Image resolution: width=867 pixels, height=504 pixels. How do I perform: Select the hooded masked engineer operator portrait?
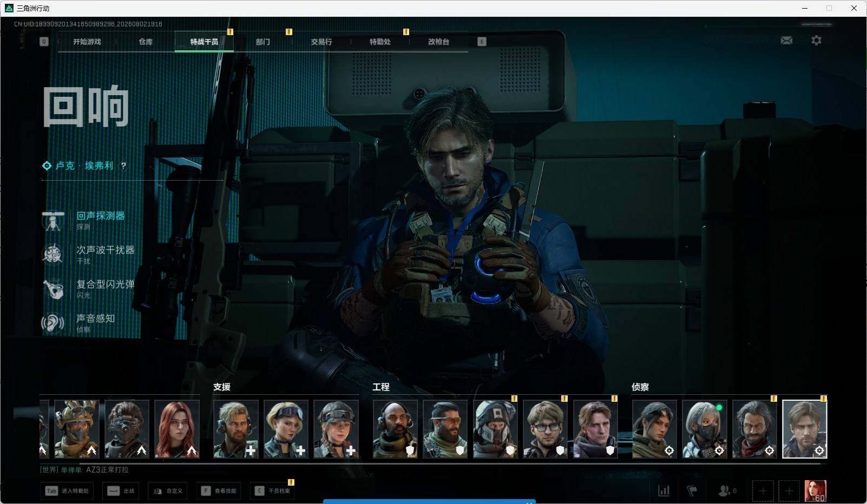pyautogui.click(x=495, y=429)
